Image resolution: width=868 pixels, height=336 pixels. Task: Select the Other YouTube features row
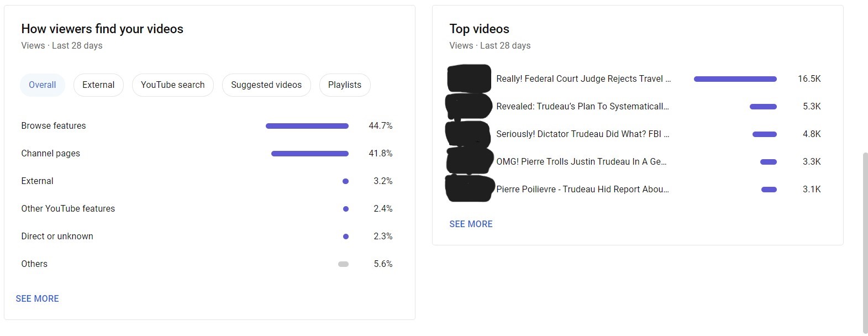207,209
